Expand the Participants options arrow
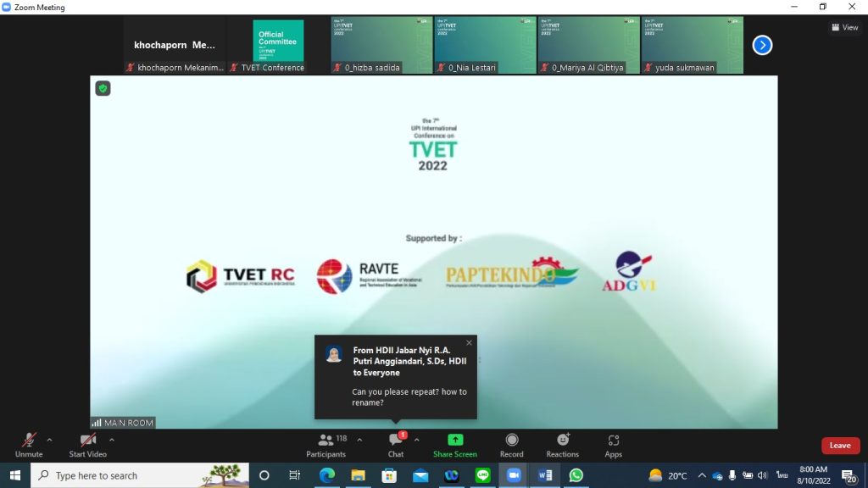 (x=359, y=441)
